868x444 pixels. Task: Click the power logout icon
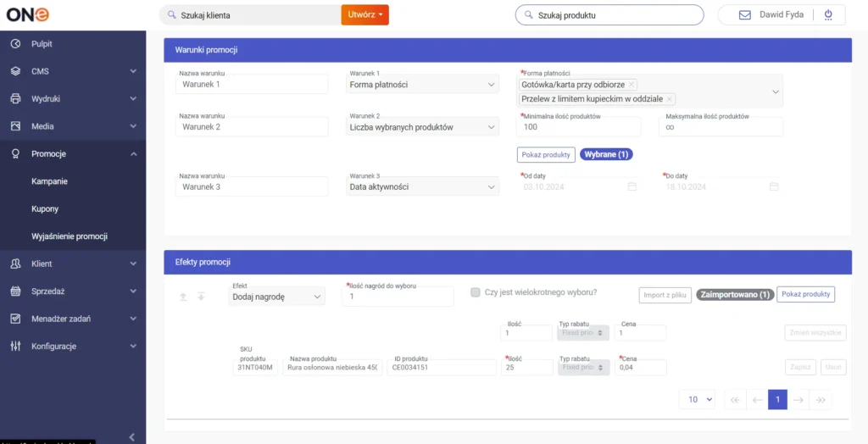point(828,14)
